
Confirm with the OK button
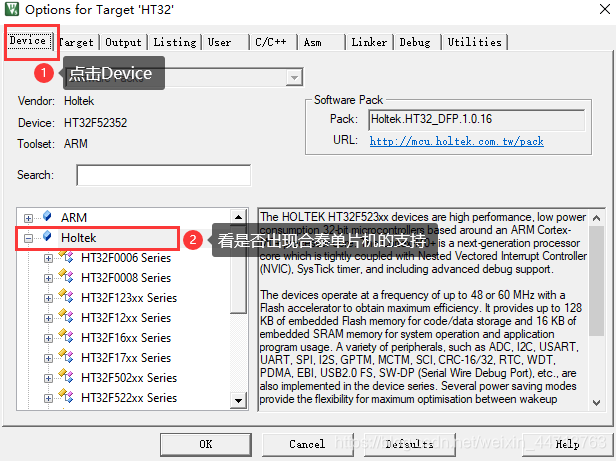point(205,444)
